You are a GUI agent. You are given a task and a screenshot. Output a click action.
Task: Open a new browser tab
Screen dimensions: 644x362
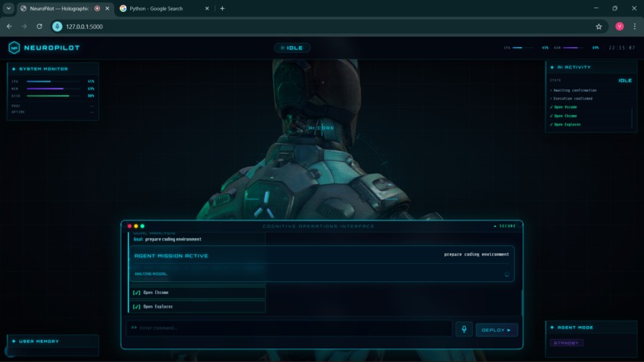tap(222, 8)
